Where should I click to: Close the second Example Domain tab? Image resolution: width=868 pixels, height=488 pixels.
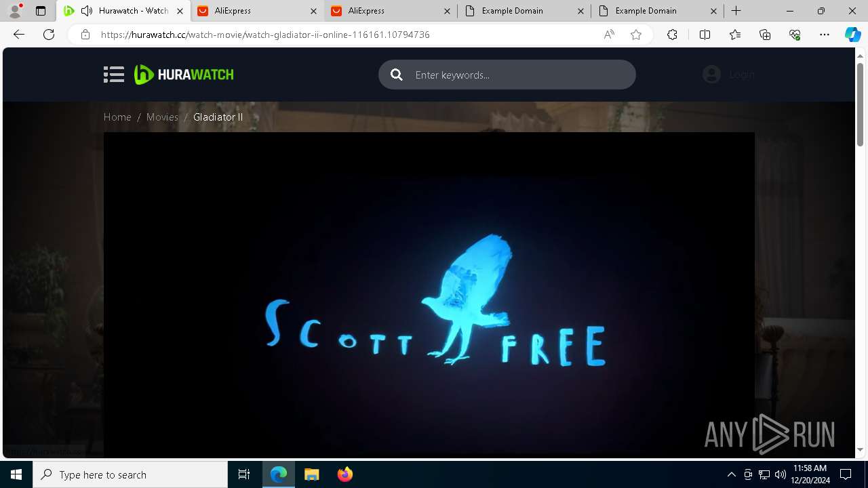pyautogui.click(x=714, y=11)
